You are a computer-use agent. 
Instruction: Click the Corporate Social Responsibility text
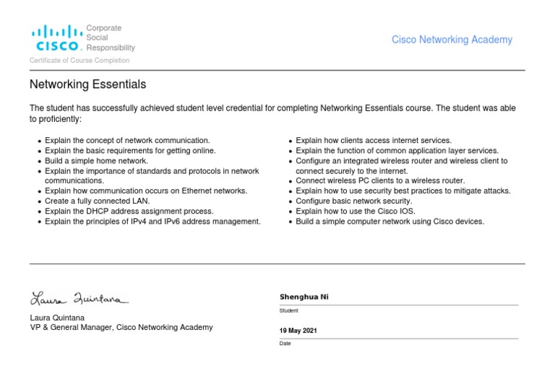click(110, 38)
